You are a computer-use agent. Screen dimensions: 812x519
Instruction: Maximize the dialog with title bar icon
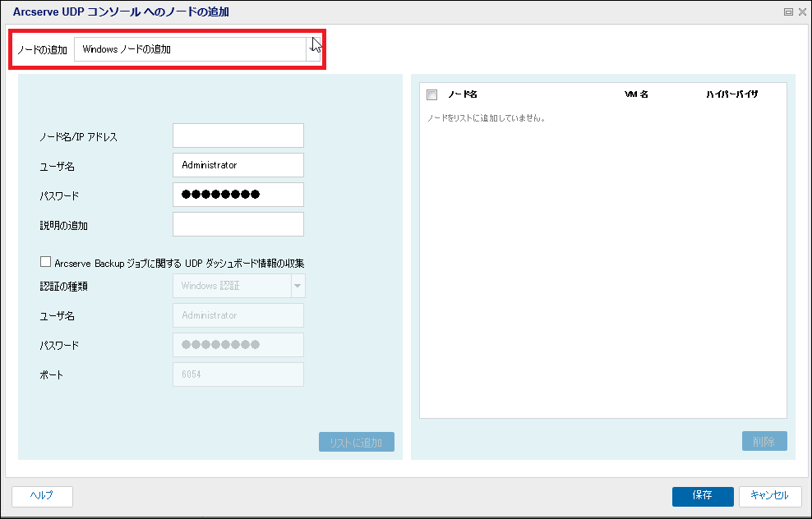pos(788,11)
